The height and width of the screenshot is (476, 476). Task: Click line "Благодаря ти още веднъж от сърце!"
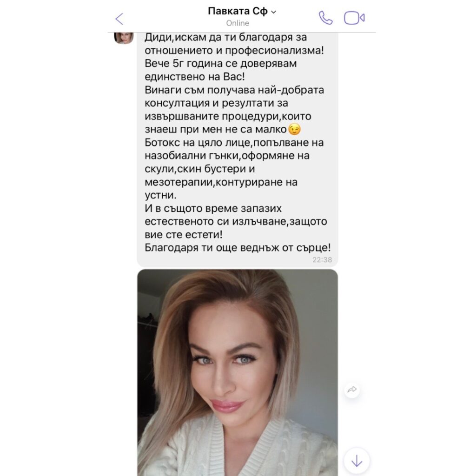(238, 248)
